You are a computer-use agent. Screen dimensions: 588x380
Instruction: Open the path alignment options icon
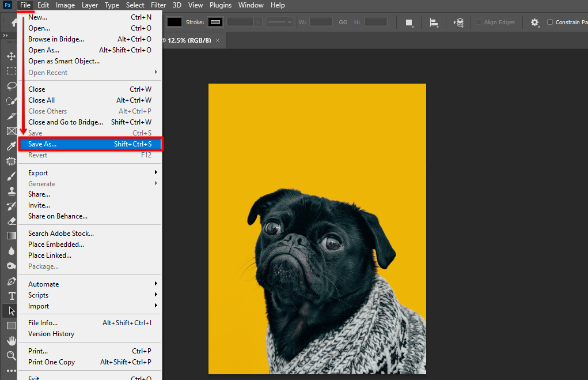click(434, 22)
